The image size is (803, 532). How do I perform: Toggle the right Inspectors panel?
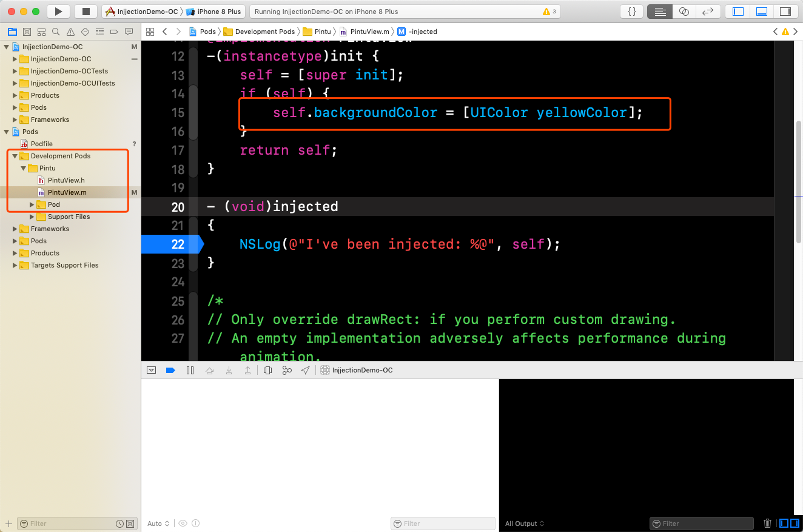pos(785,12)
